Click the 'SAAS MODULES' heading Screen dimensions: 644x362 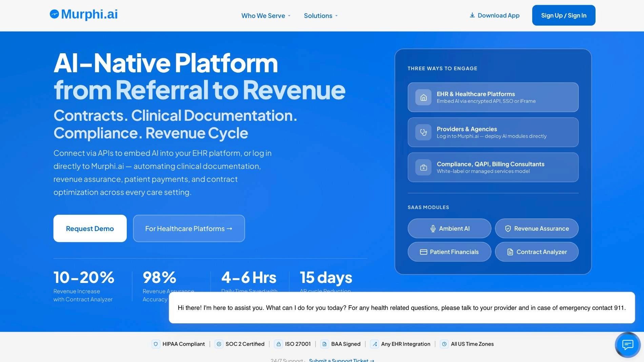428,207
